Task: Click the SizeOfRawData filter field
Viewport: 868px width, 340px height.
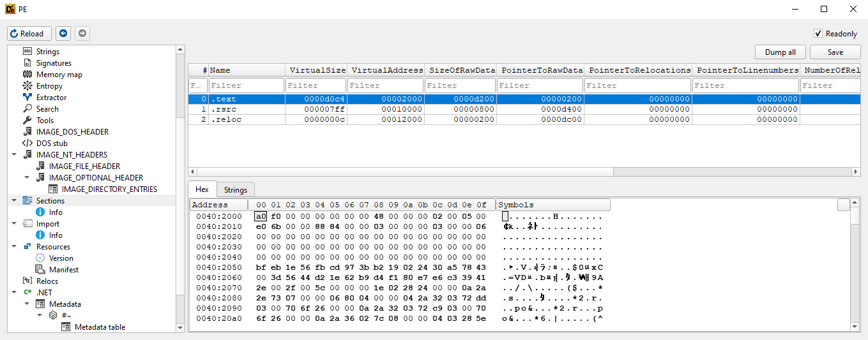Action: click(x=461, y=85)
